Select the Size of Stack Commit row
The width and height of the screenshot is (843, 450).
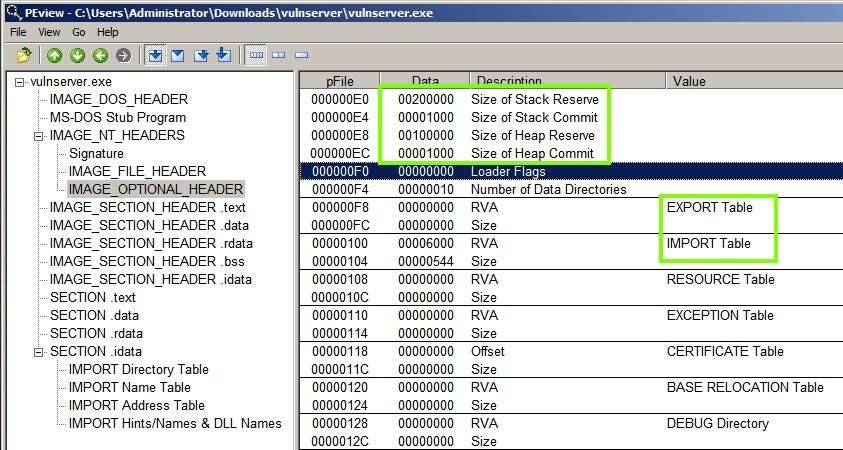pos(571,117)
